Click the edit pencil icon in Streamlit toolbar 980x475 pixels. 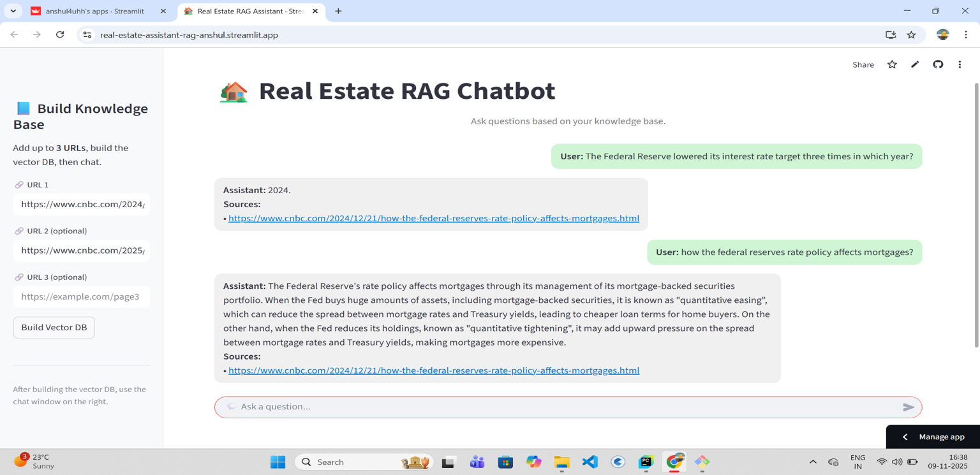915,64
